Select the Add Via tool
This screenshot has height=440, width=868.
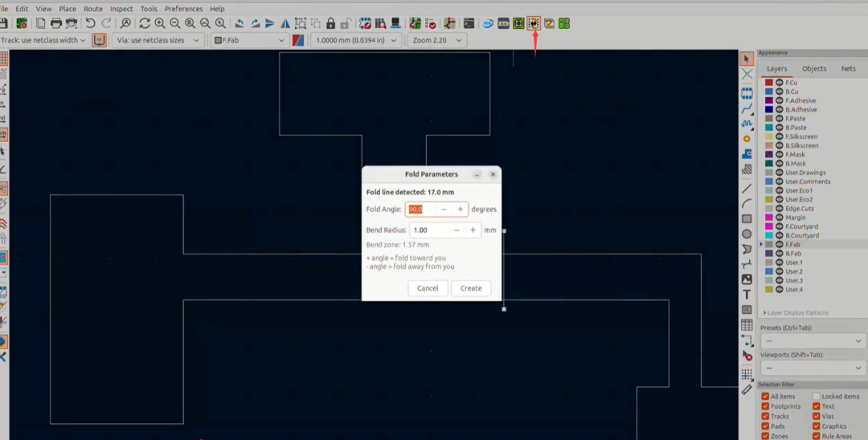tap(747, 139)
